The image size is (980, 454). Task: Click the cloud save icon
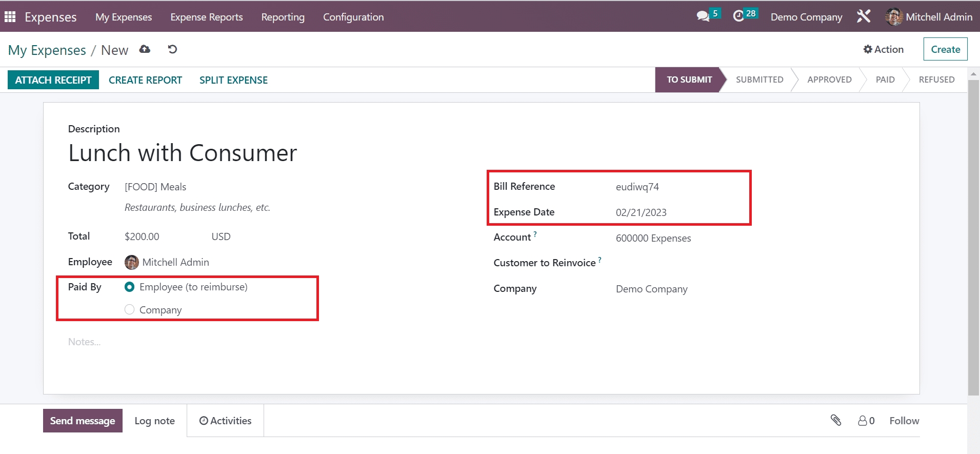click(145, 49)
